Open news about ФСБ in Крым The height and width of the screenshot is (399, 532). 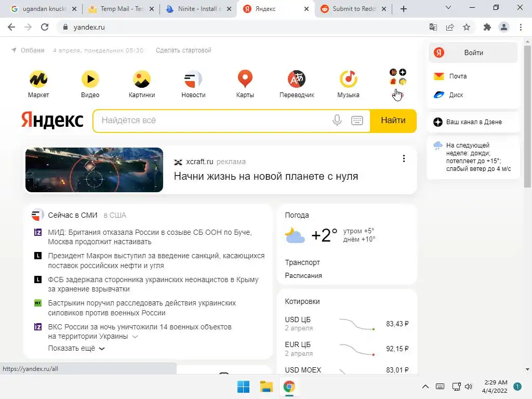[153, 284]
